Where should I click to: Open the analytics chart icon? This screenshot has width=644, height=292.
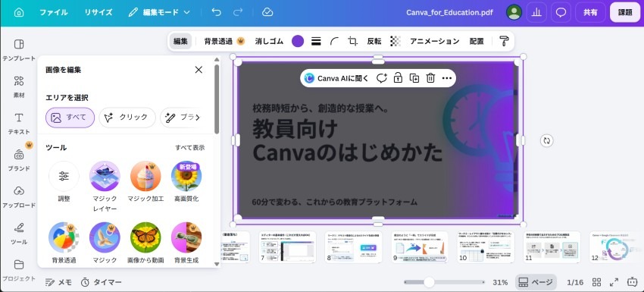click(536, 12)
